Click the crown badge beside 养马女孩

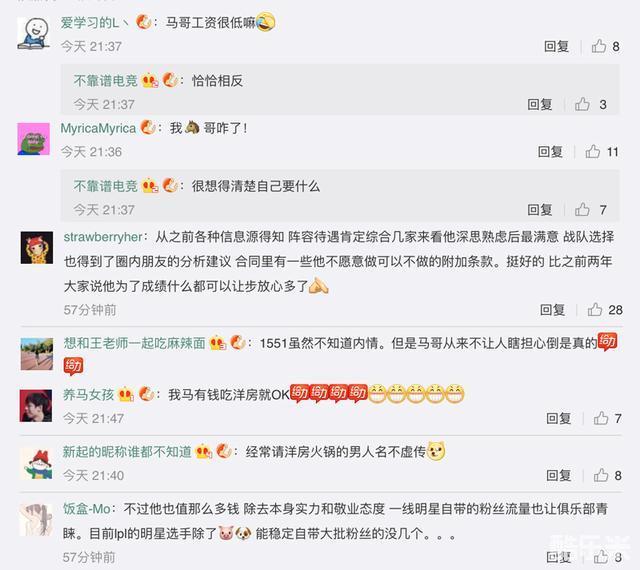point(126,395)
